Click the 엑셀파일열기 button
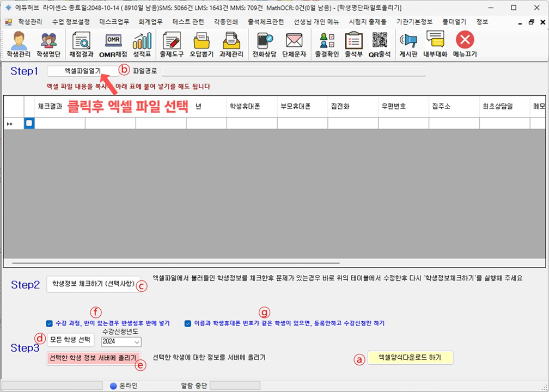The width and height of the screenshot is (549, 392). [82, 71]
